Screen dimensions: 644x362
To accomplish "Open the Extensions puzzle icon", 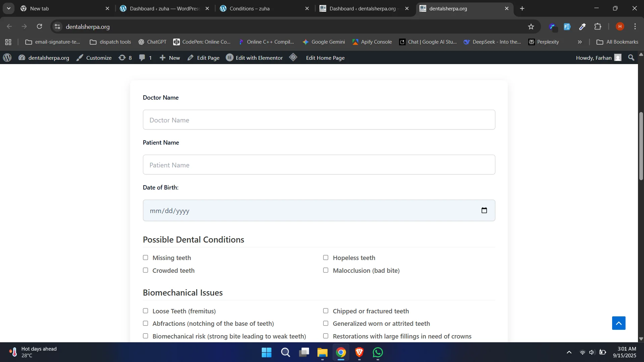I will pos(598,27).
